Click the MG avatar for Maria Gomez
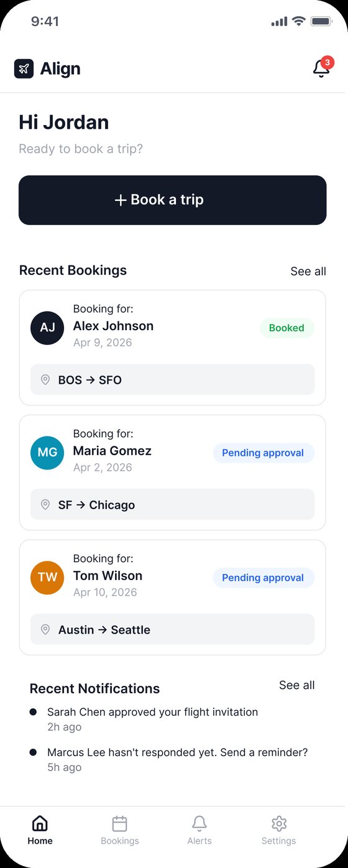348x868 pixels. [x=47, y=453]
